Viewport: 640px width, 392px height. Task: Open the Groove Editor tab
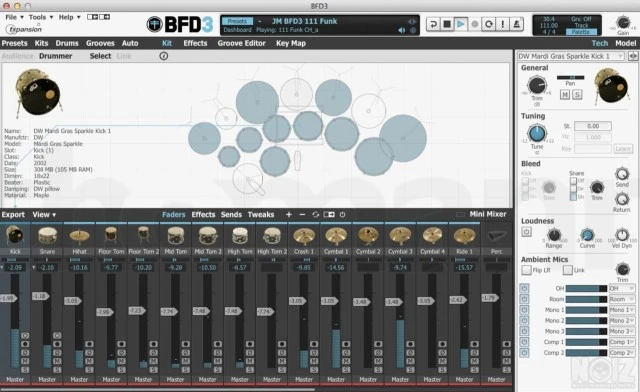click(241, 43)
